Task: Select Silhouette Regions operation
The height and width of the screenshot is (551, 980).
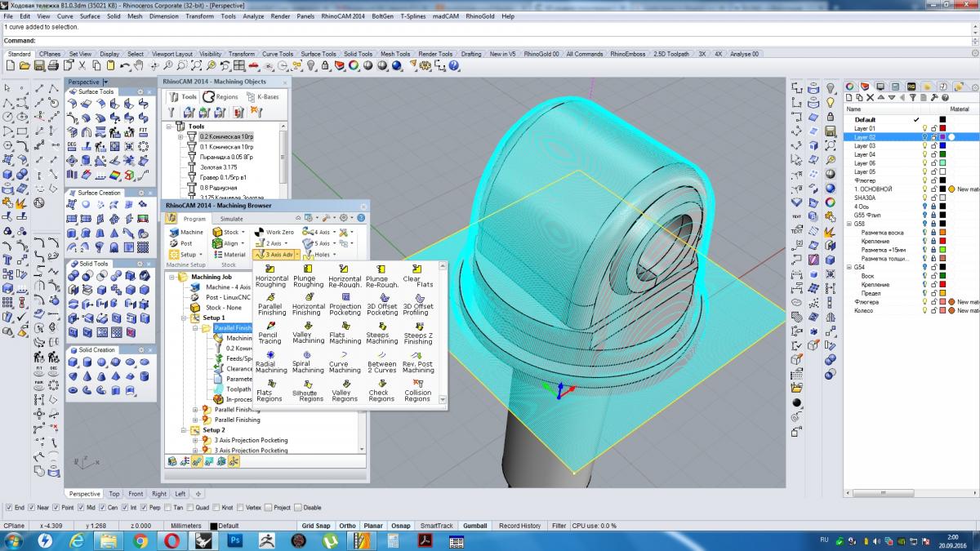Action: 308,391
